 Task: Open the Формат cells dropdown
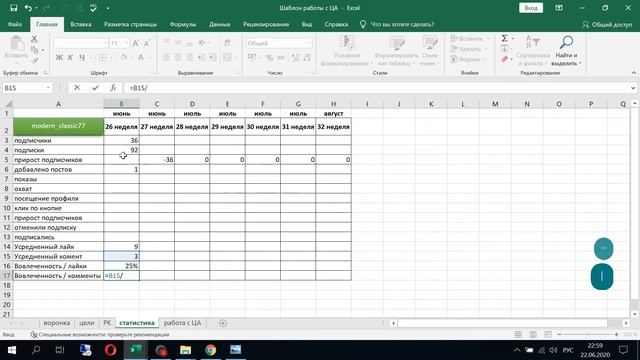[469, 60]
